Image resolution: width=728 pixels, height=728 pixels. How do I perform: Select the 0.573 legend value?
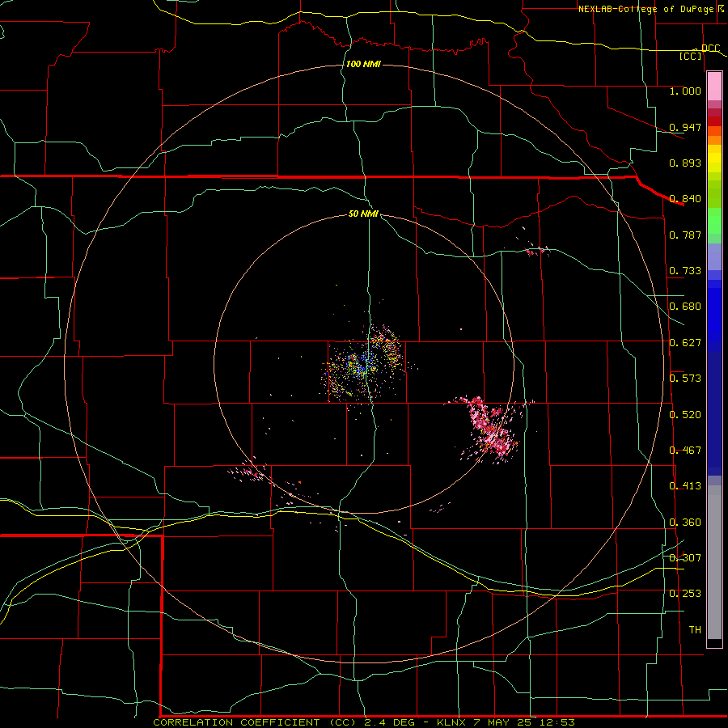pyautogui.click(x=685, y=378)
